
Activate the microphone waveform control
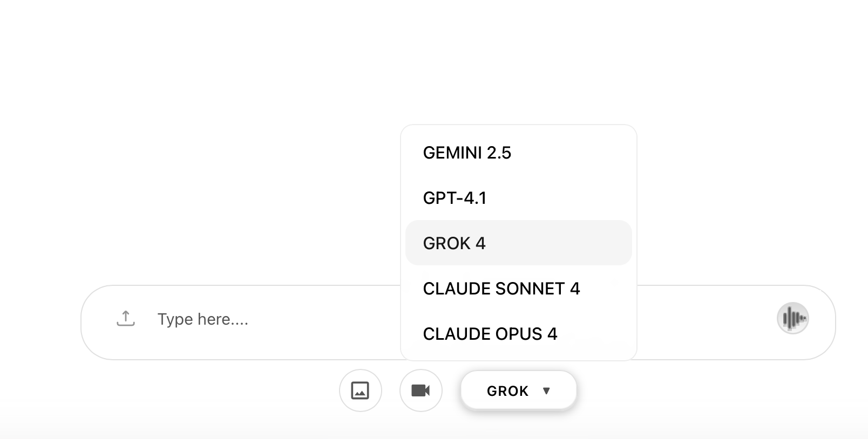click(792, 318)
